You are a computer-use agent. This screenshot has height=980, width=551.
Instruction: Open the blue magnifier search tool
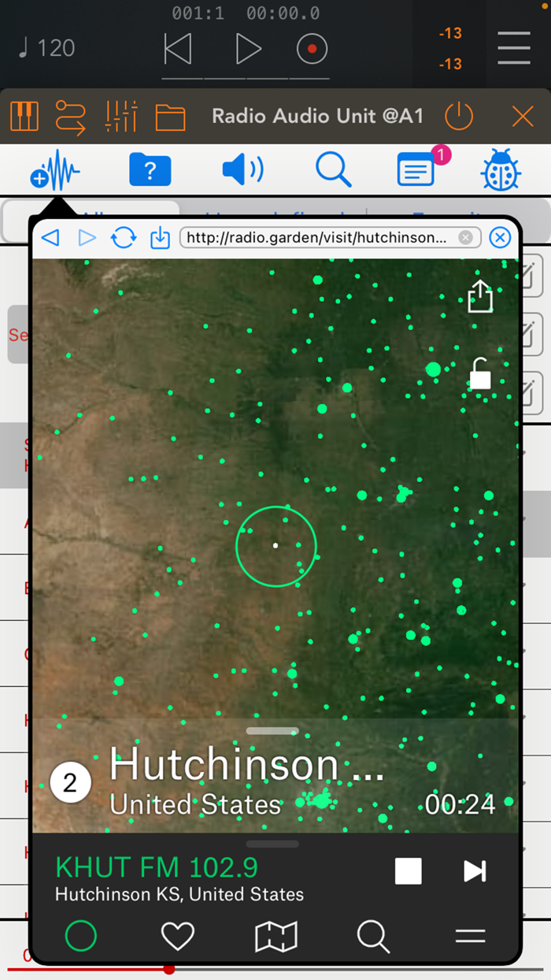click(333, 169)
